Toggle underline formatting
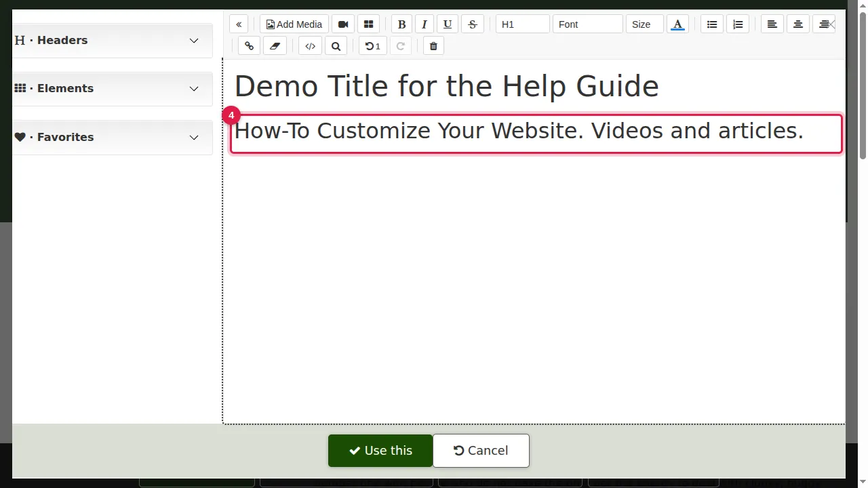Screen dimensions: 868x488 [448, 24]
